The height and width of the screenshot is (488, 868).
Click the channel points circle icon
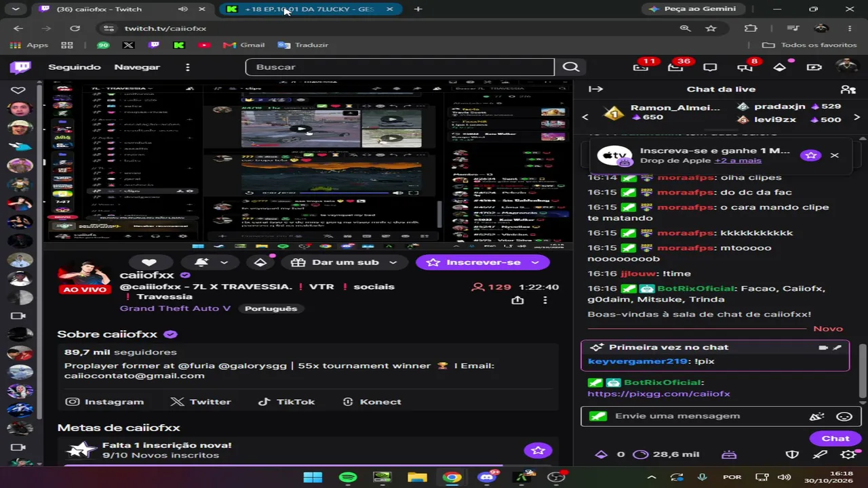pos(640,455)
